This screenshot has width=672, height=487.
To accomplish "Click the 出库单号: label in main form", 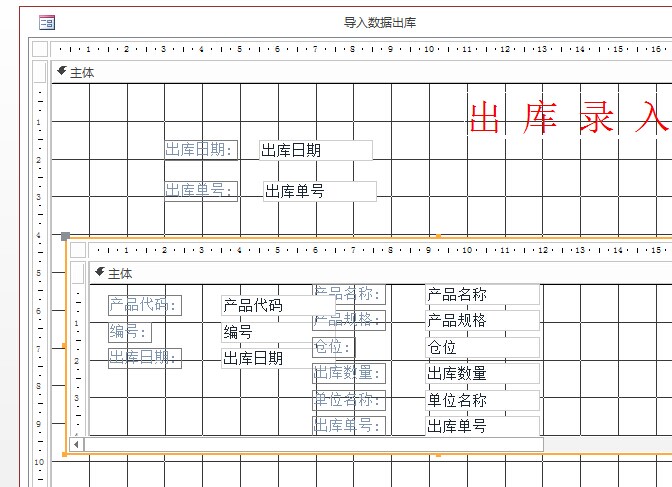I will point(201,191).
